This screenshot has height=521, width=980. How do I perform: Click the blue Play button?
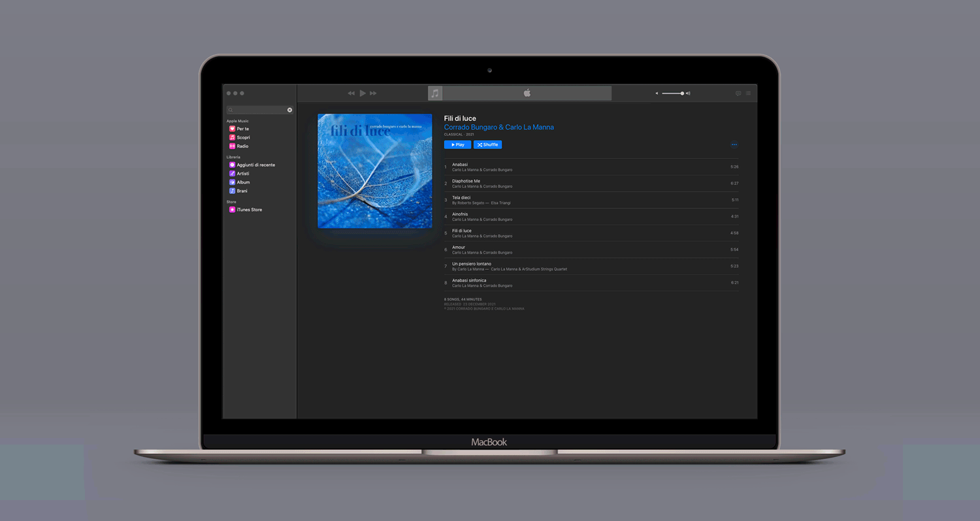(x=457, y=144)
